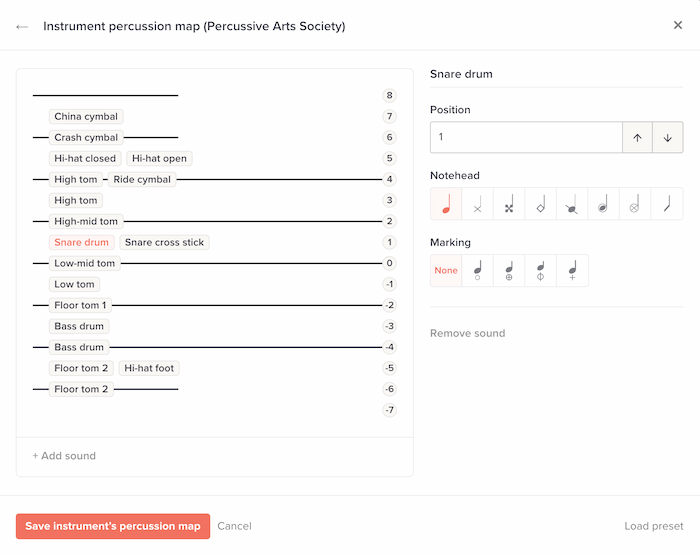Set marking to None
Viewport: 700px width, 555px height.
click(446, 270)
